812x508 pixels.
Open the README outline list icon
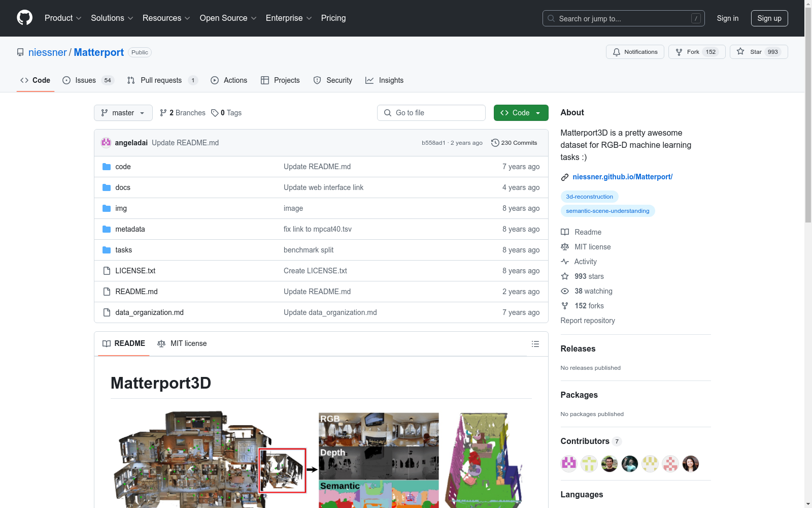pyautogui.click(x=535, y=344)
